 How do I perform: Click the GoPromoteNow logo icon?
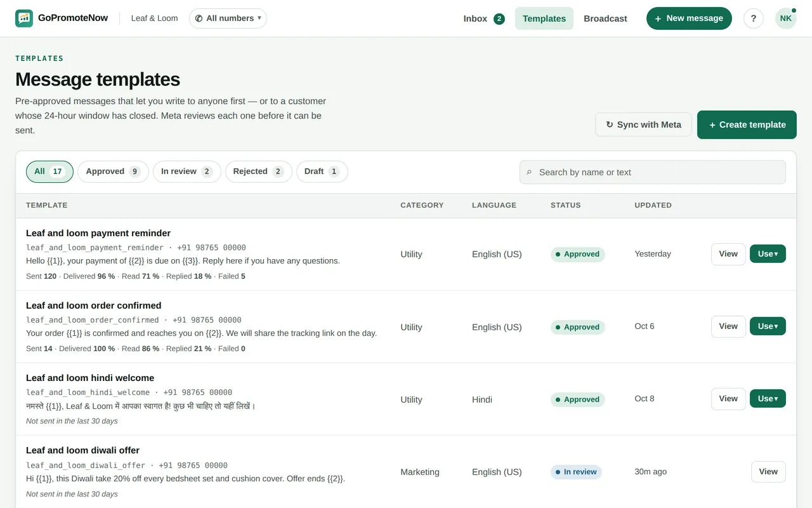click(24, 18)
